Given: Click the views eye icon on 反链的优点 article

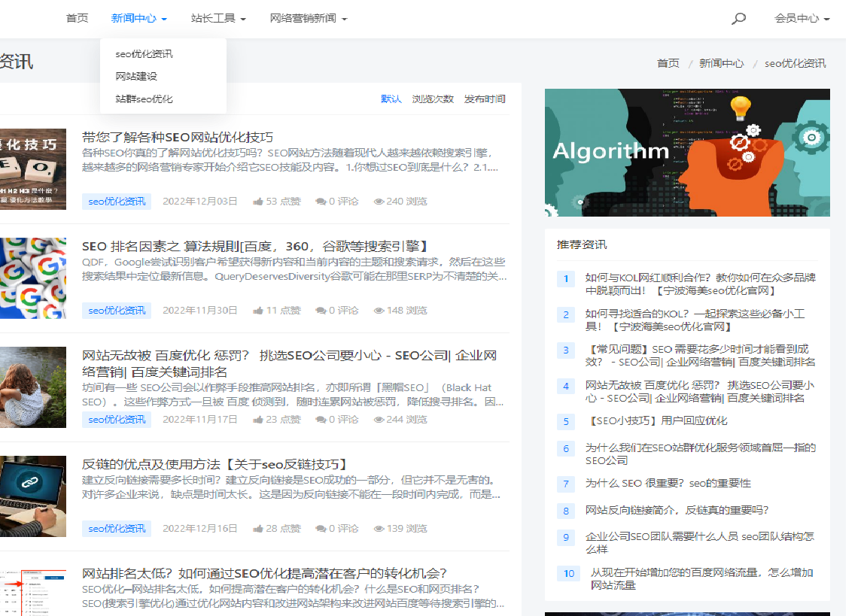Looking at the screenshot, I should click(379, 528).
